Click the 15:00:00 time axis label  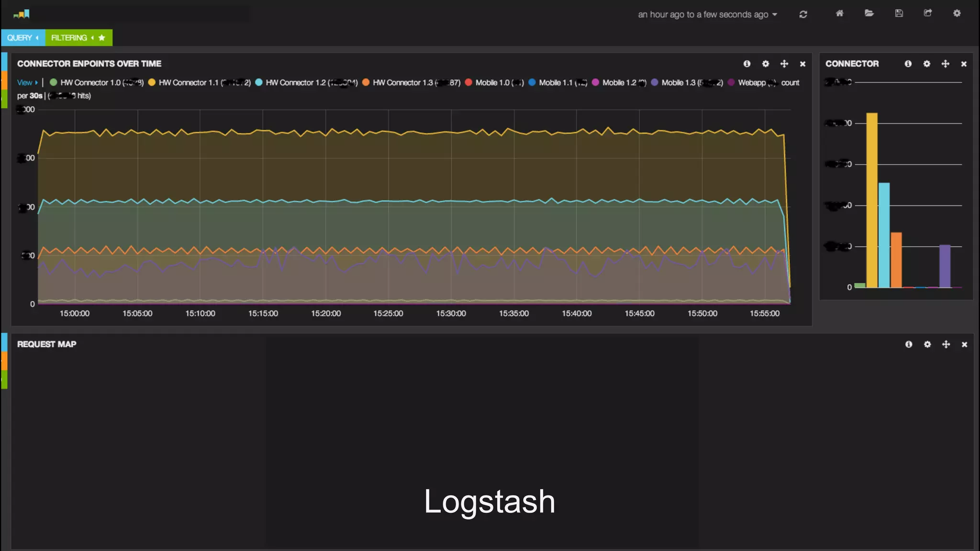point(75,314)
